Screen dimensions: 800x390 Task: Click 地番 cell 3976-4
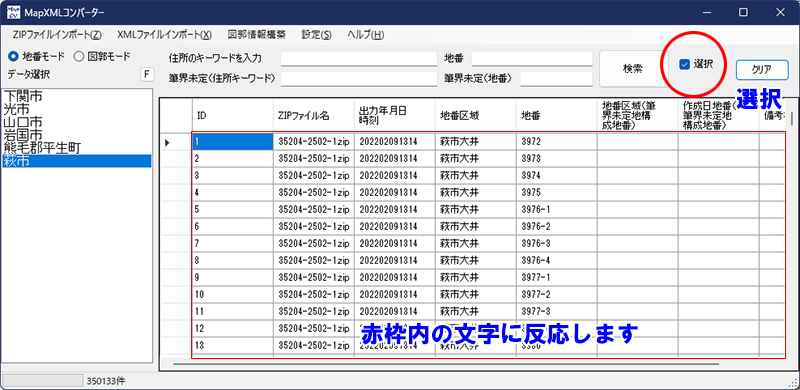[557, 261]
